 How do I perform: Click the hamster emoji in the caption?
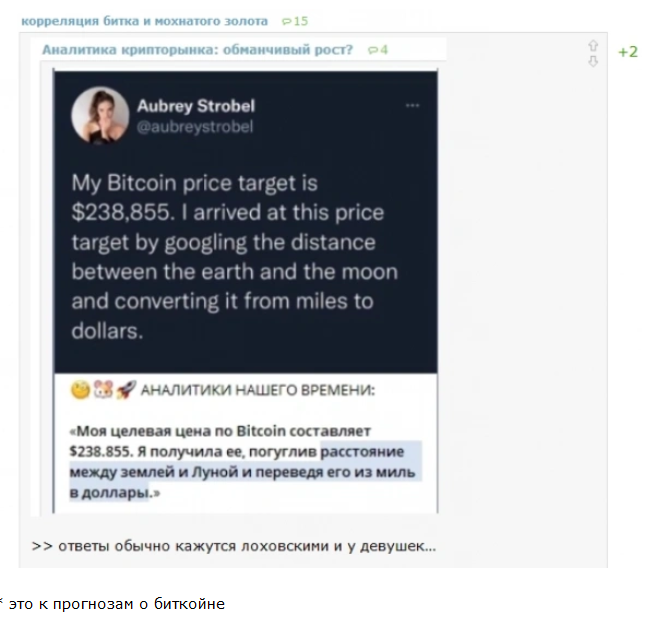[x=103, y=390]
